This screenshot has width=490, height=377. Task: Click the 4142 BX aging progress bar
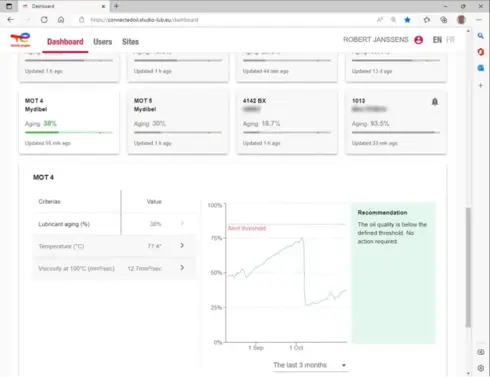click(287, 132)
